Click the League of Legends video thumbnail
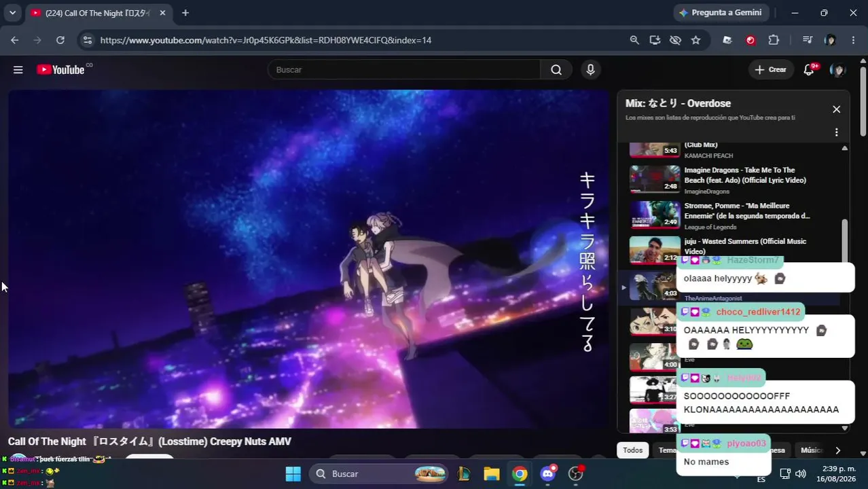This screenshot has height=489, width=868. point(655,215)
